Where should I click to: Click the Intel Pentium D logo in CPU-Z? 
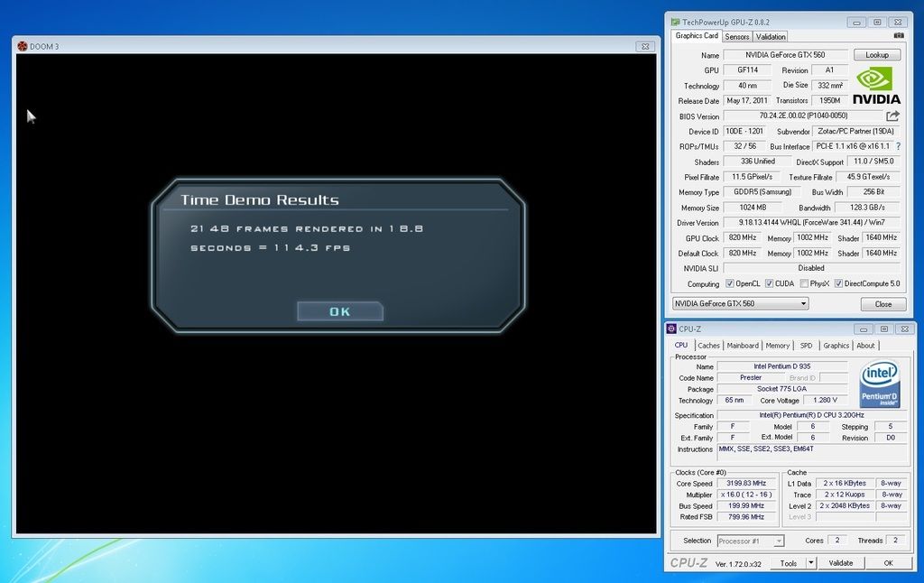879,384
